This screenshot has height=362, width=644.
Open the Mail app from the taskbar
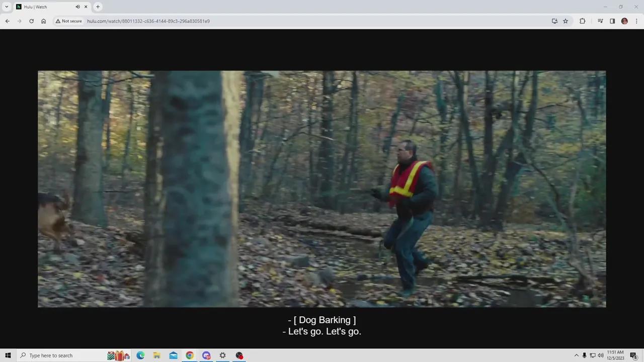(x=173, y=355)
